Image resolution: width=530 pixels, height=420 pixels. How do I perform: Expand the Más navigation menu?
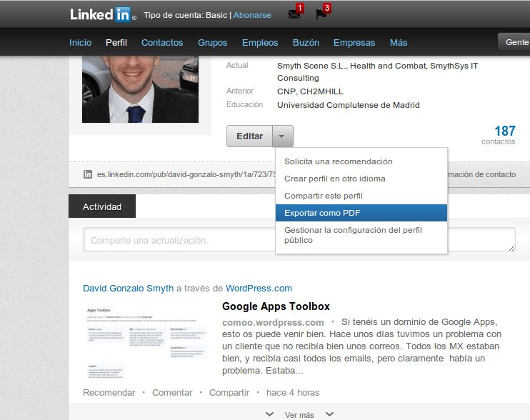coord(399,43)
